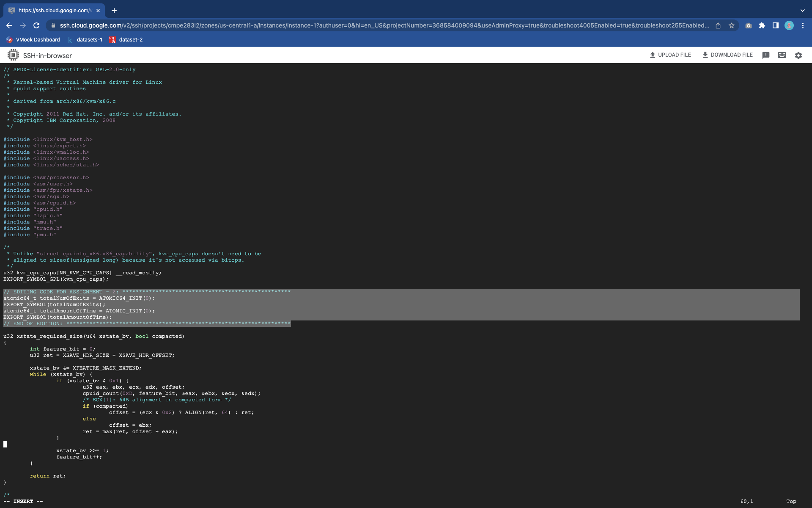Open the share icon in address bar
Screen dimensions: 812x508
(x=718, y=25)
